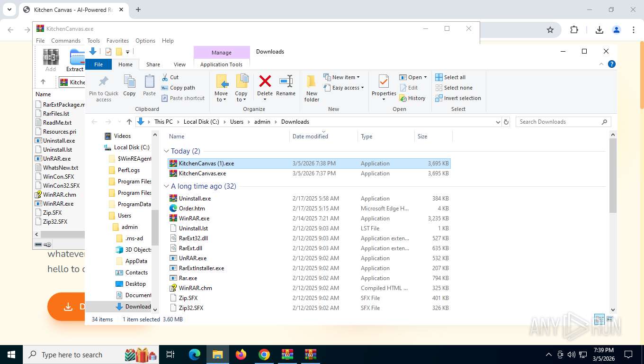
Task: Click Paste shortcut in ribbon
Action: coord(183,98)
